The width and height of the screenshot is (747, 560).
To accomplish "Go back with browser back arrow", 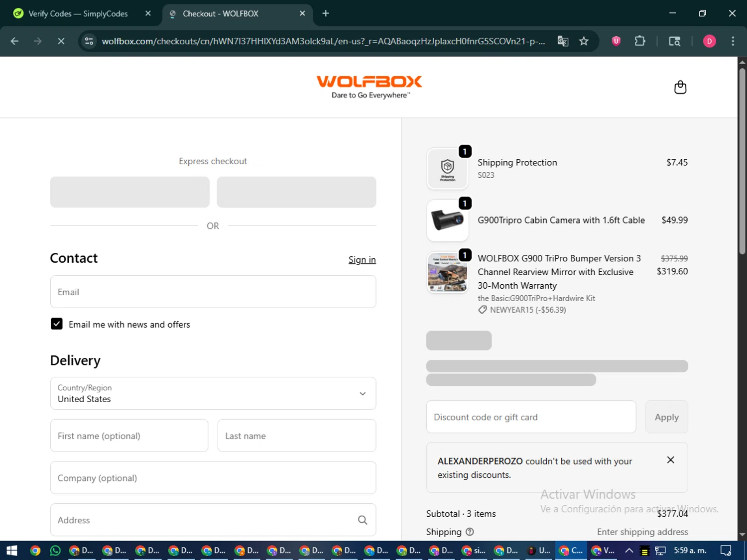I will [x=14, y=41].
